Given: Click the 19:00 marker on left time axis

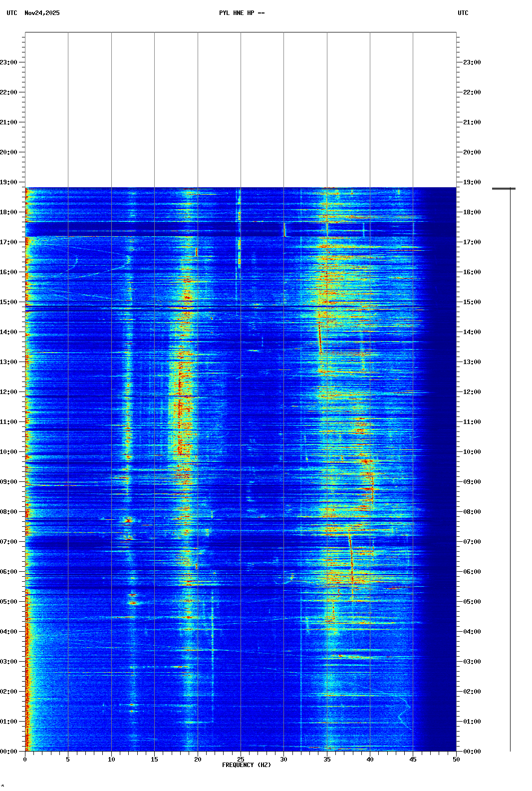Looking at the screenshot, I should pyautogui.click(x=8, y=182).
